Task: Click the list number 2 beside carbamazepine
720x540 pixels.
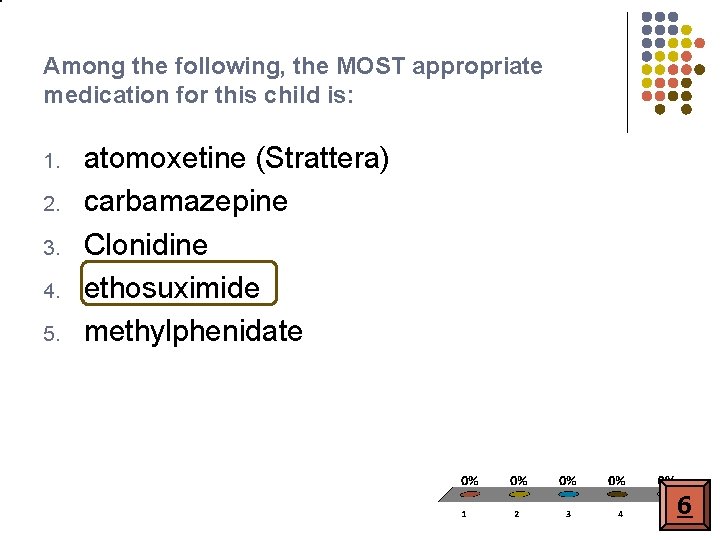Action: coord(52,204)
